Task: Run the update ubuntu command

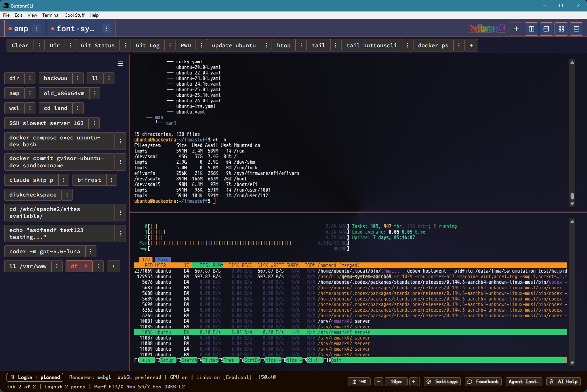Action: (x=234, y=46)
